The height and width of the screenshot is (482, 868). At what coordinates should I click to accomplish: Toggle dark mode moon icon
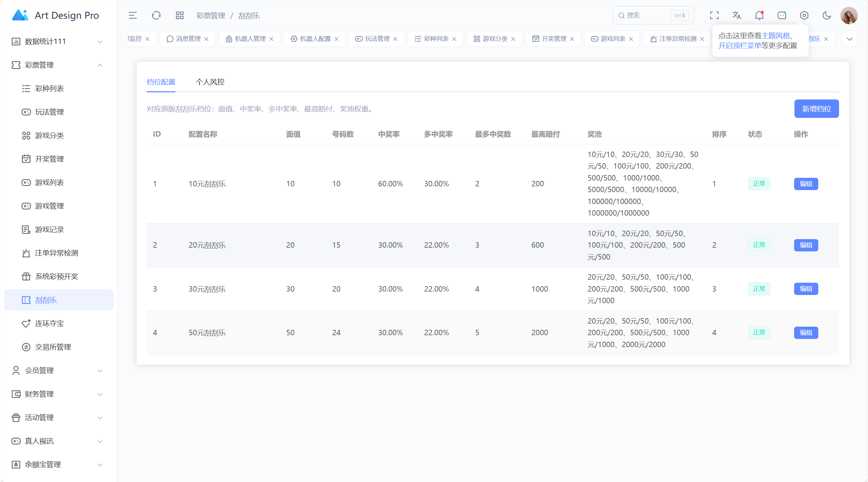pos(827,15)
